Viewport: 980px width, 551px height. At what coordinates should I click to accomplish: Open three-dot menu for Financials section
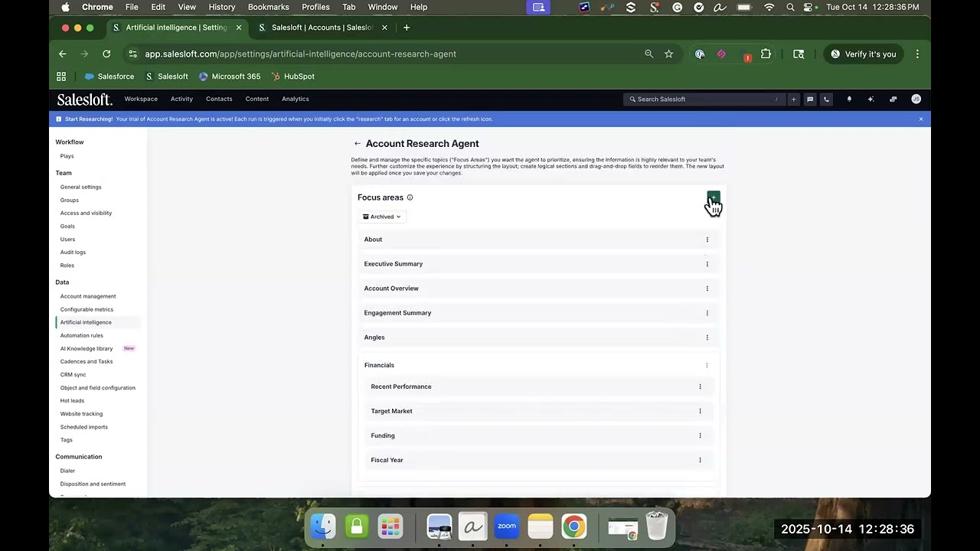[x=707, y=365]
